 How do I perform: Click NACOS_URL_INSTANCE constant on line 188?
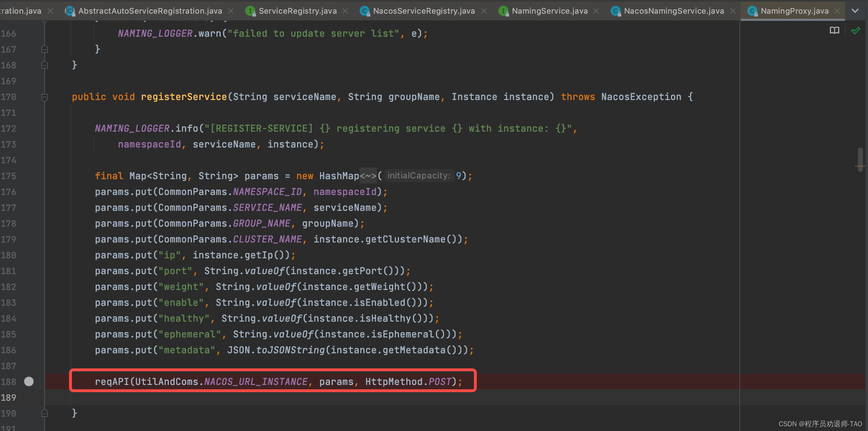click(x=256, y=382)
